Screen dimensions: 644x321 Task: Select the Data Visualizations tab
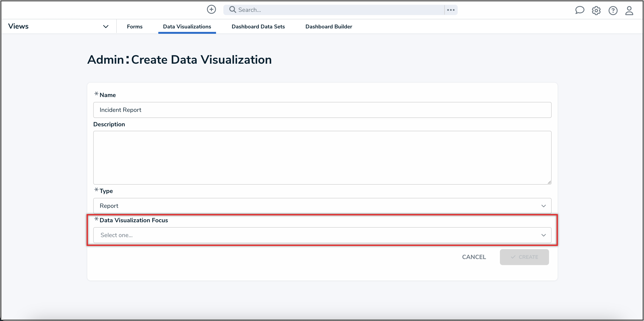pyautogui.click(x=187, y=26)
